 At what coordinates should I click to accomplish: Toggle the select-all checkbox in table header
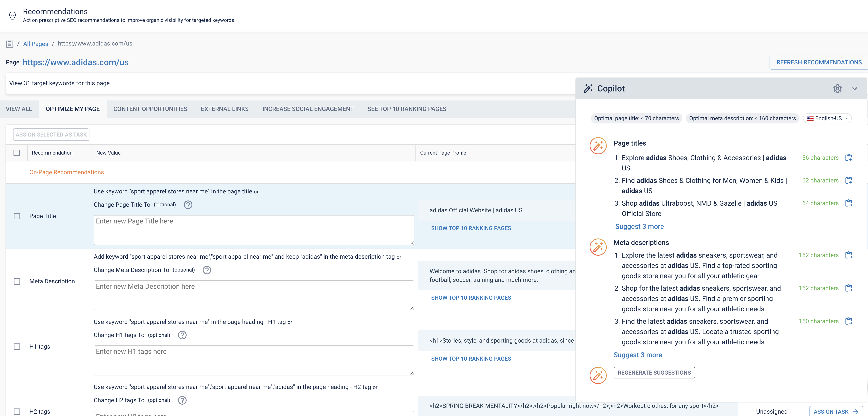(x=17, y=153)
